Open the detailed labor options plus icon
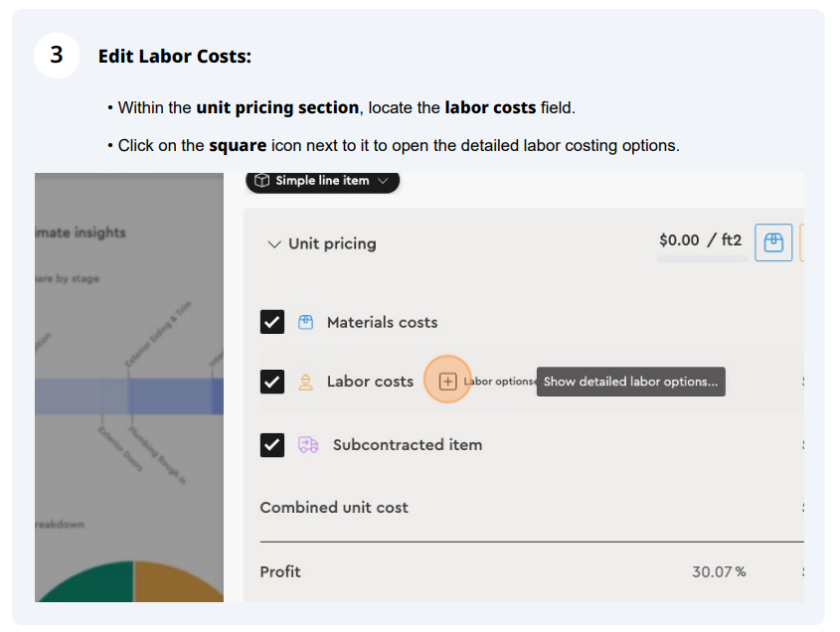This screenshot has height=632, width=840. point(447,382)
